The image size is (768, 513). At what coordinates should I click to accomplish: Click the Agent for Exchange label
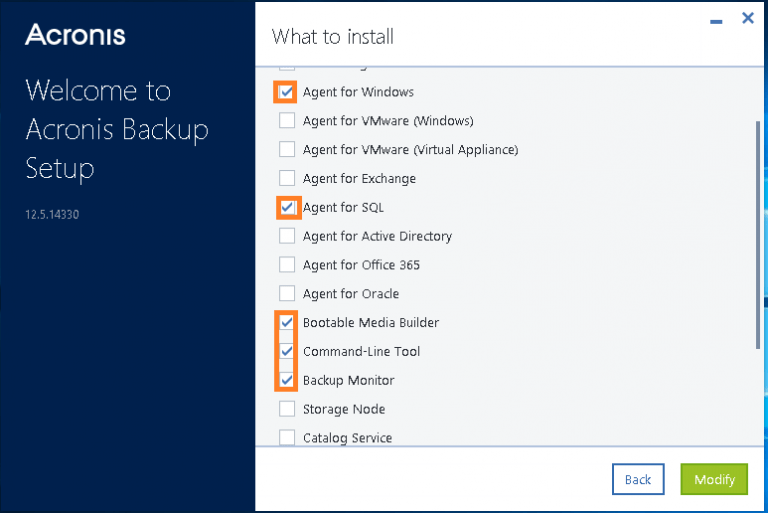[359, 179]
